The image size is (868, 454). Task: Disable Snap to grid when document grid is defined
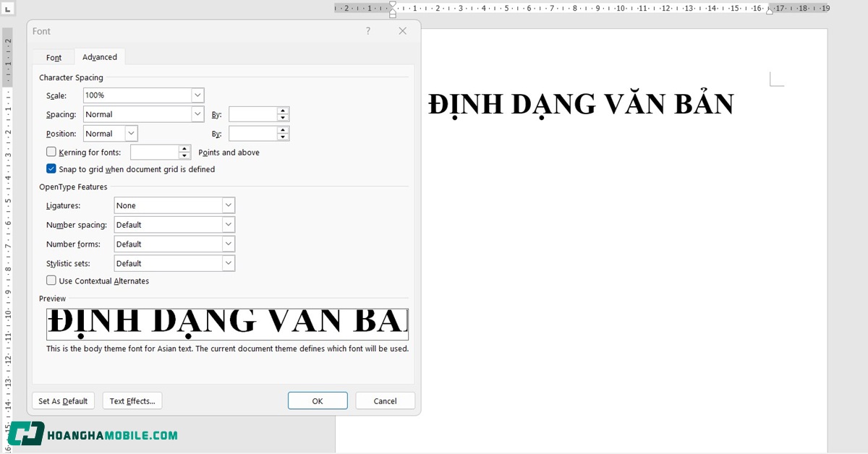pyautogui.click(x=51, y=168)
